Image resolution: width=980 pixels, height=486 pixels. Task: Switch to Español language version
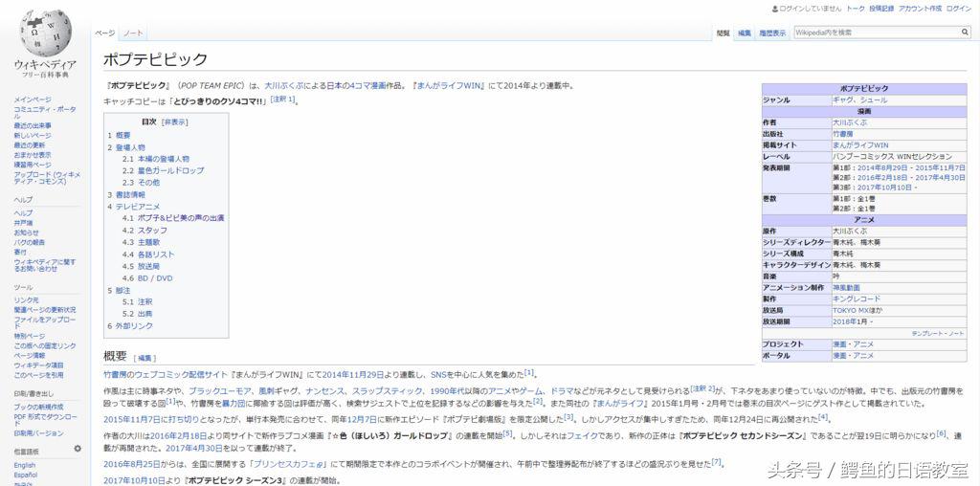pos(26,475)
